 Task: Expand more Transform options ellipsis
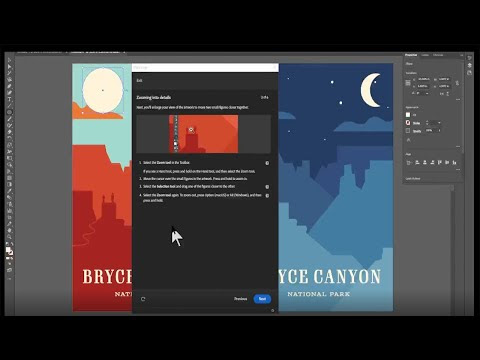click(x=458, y=99)
